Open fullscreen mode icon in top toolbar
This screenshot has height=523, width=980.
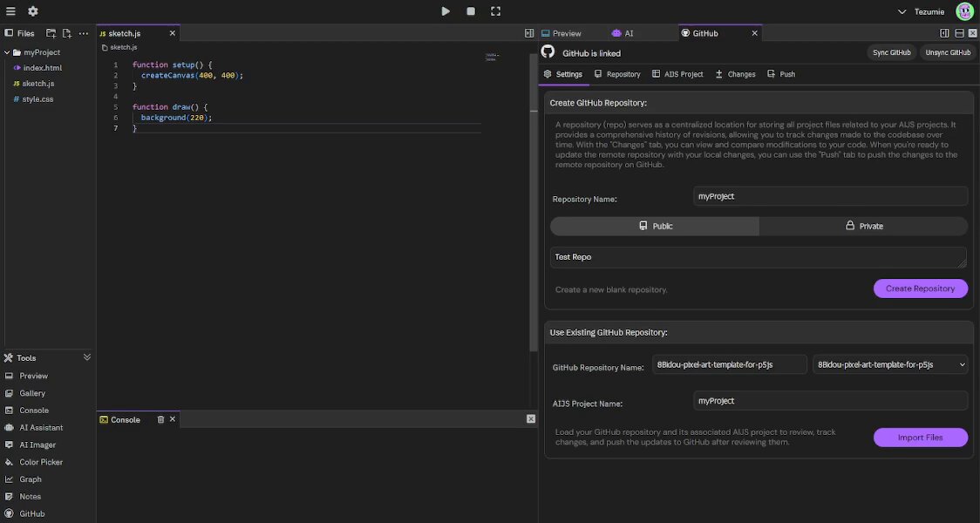point(495,11)
